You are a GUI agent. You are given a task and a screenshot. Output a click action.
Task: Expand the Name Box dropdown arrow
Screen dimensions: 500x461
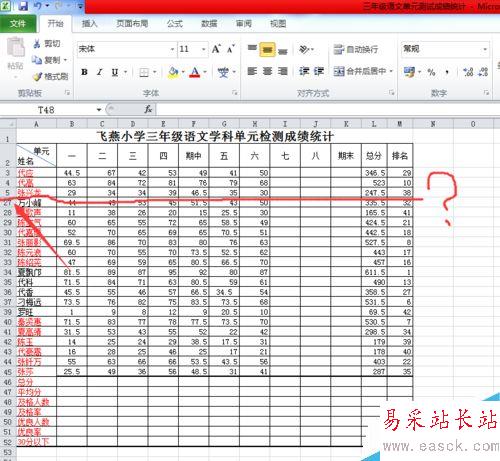[99, 110]
